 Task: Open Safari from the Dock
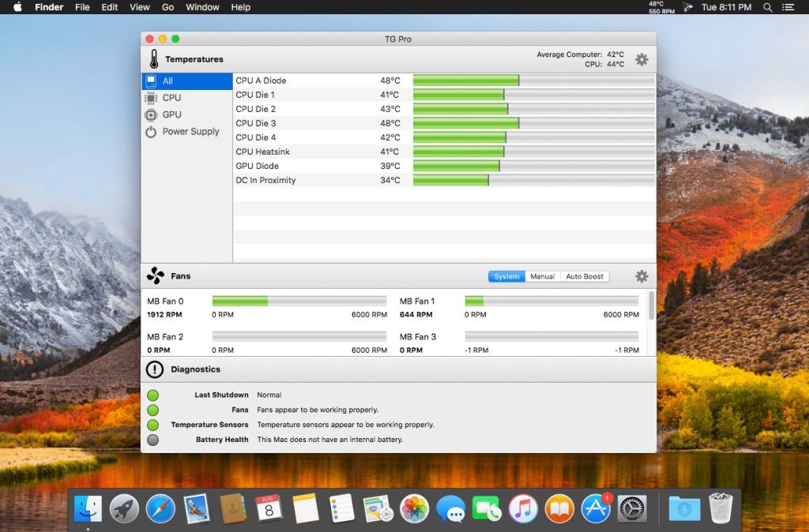point(160,508)
